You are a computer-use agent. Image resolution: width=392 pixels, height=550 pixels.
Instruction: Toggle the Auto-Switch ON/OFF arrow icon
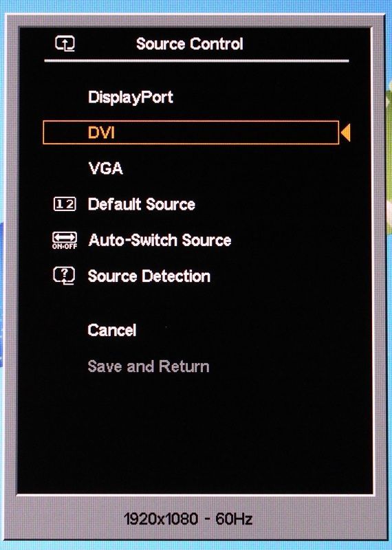click(65, 240)
